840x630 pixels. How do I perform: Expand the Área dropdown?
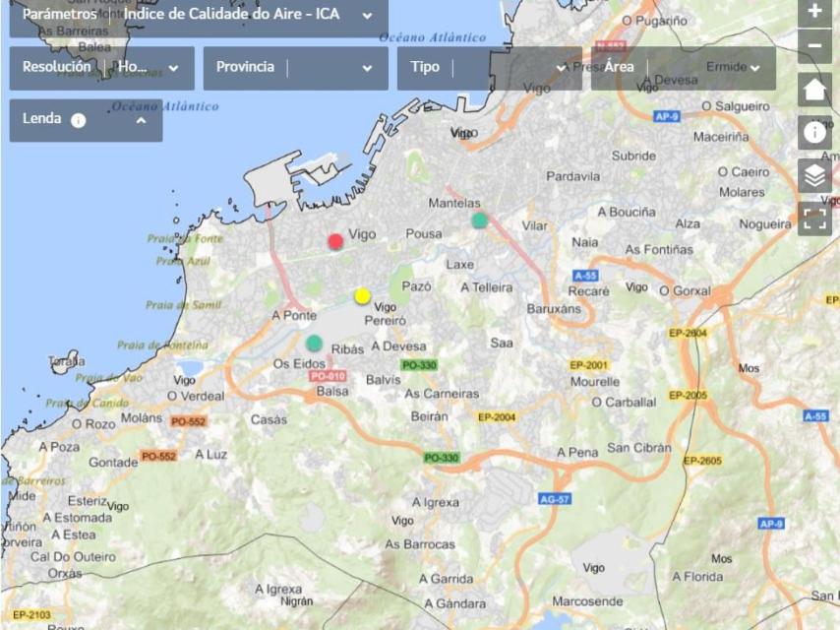click(x=754, y=68)
